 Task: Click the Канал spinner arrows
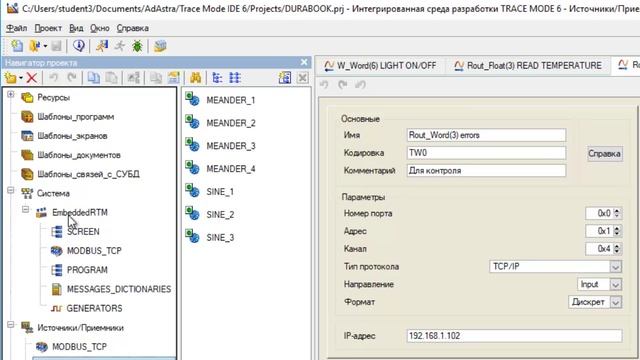pyautogui.click(x=617, y=248)
